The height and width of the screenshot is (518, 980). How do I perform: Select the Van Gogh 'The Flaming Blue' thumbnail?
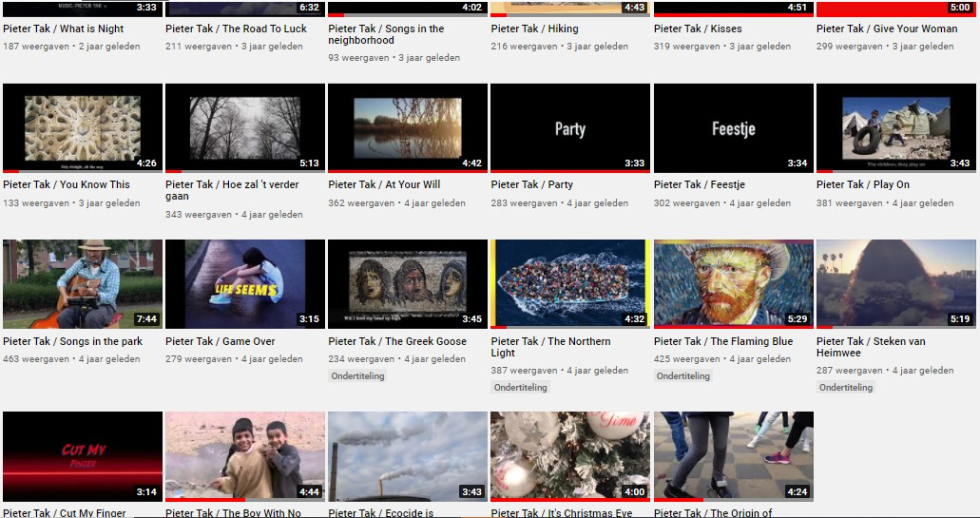(733, 283)
